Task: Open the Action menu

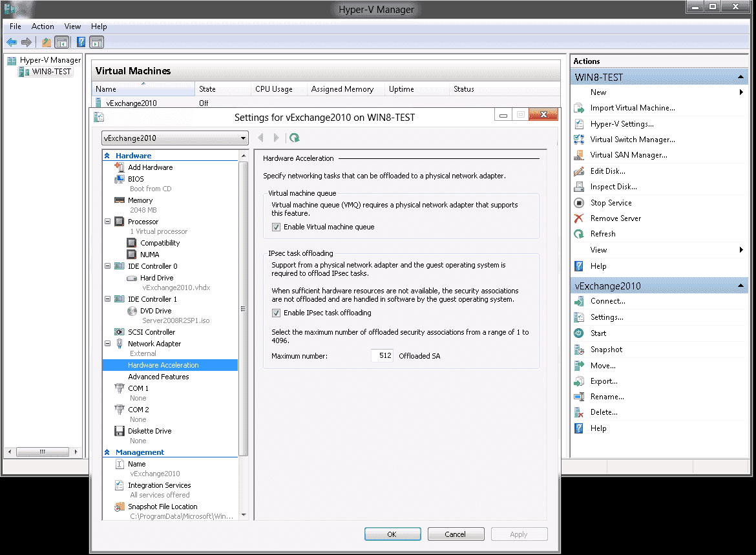Action: click(x=43, y=26)
